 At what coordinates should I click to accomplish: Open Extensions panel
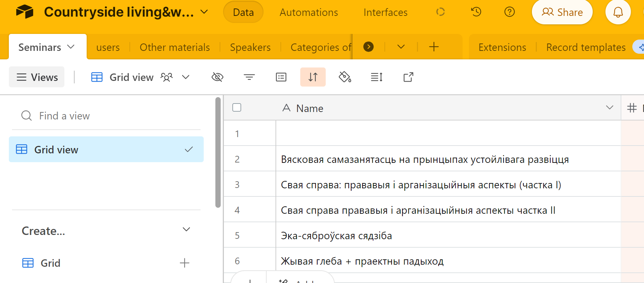click(502, 47)
